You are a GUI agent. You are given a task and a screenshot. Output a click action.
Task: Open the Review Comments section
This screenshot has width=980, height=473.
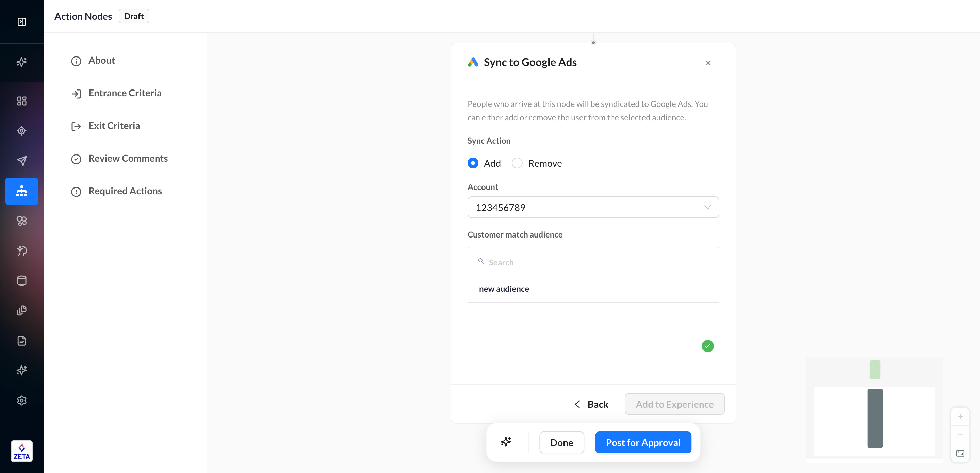[x=128, y=159]
